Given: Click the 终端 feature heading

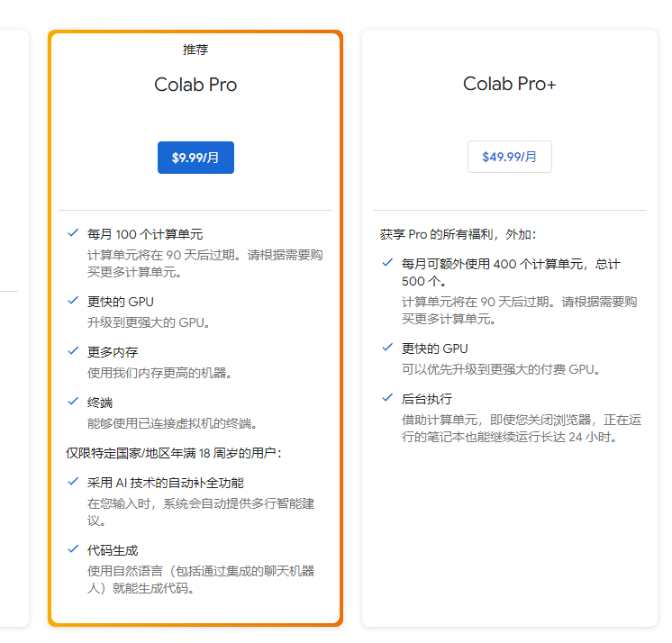Looking at the screenshot, I should click(100, 403).
